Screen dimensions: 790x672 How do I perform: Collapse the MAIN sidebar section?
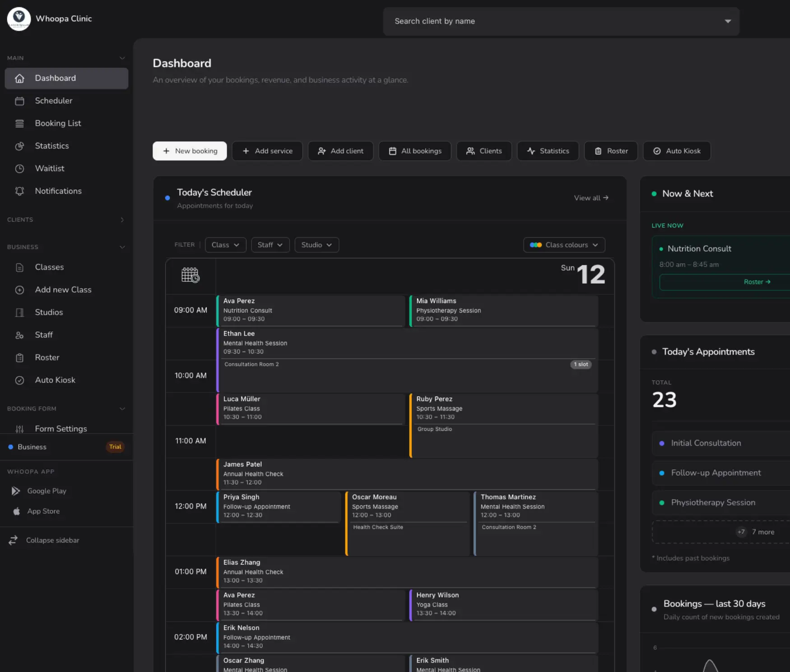point(122,58)
